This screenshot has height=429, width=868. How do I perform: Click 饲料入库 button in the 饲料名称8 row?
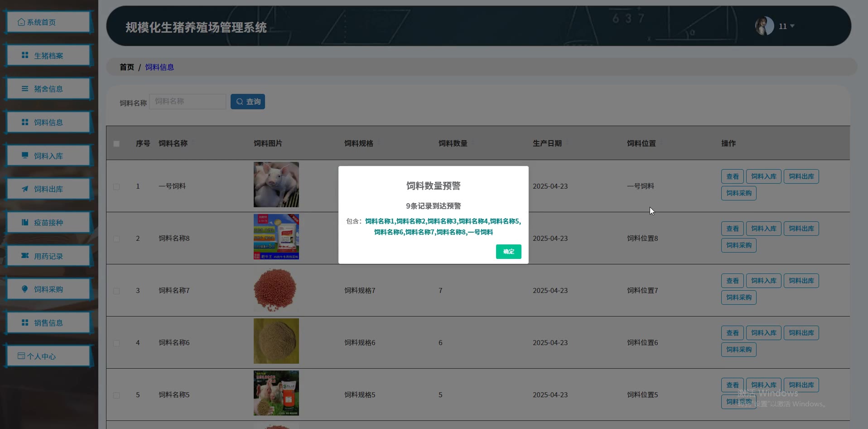(763, 229)
